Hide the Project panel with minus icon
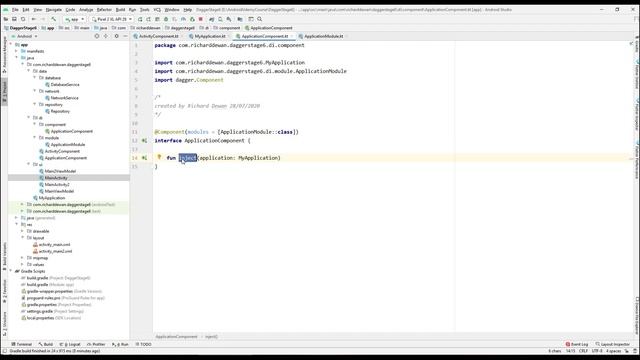640x360 pixels. click(x=125, y=36)
